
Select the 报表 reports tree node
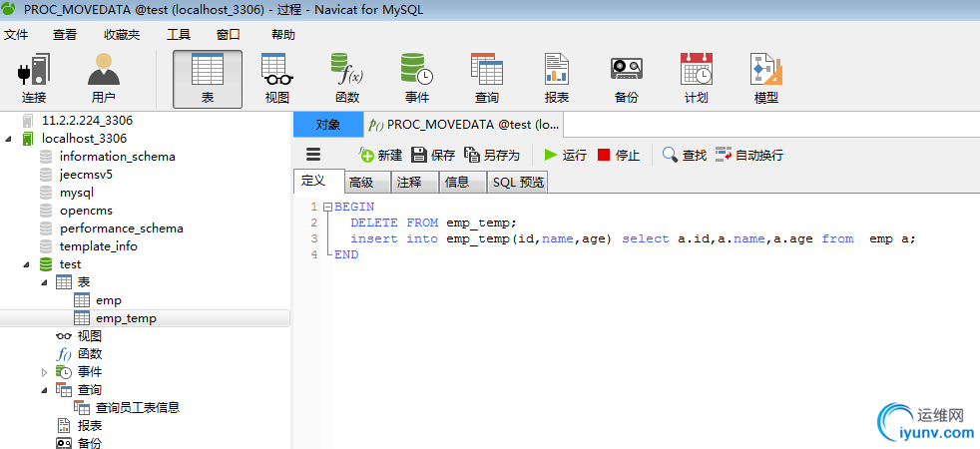point(90,426)
